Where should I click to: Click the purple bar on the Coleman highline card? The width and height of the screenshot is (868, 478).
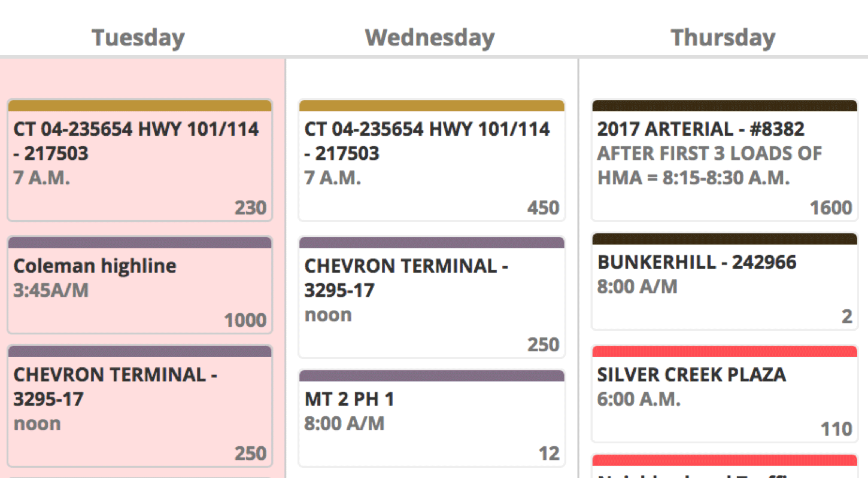(139, 243)
